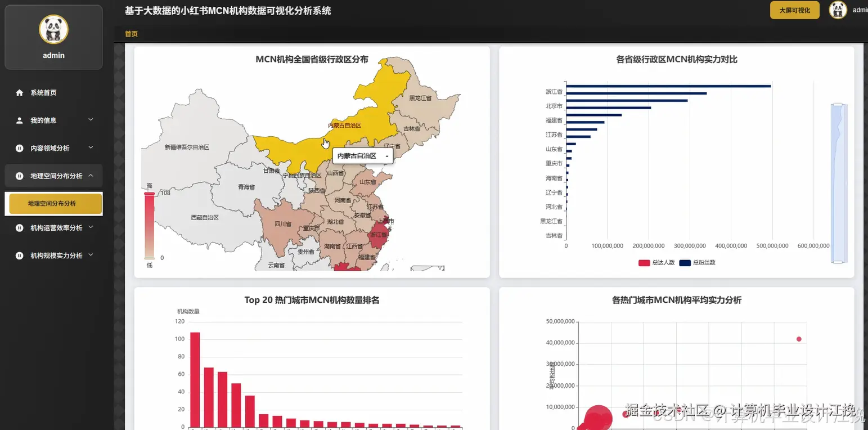This screenshot has width=868, height=430.
Task: Click 湖北省 on the map
Action: pyautogui.click(x=335, y=222)
